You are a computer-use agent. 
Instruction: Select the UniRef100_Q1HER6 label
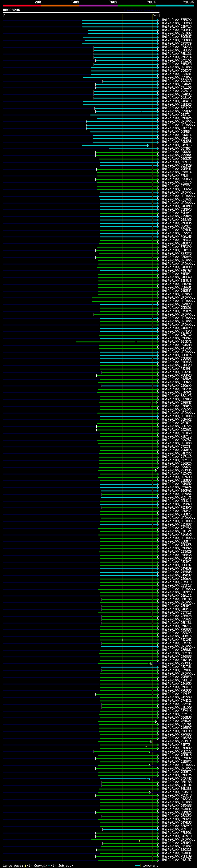[176, 104]
